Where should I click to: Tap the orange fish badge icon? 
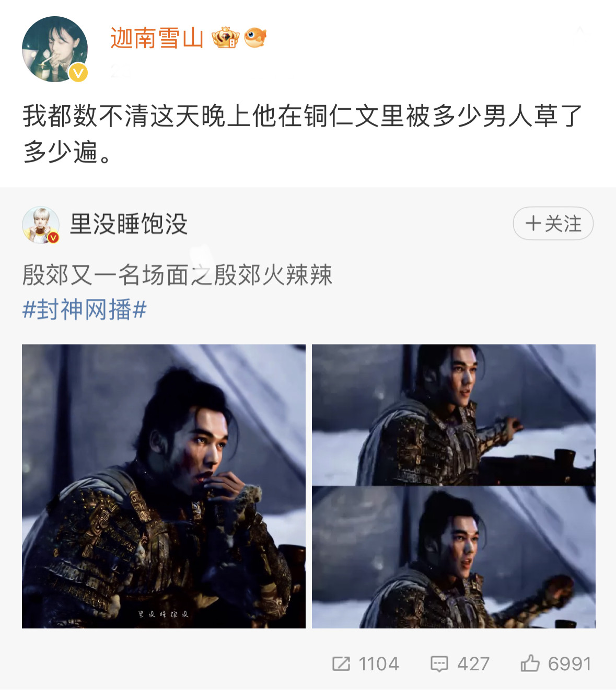[255, 38]
